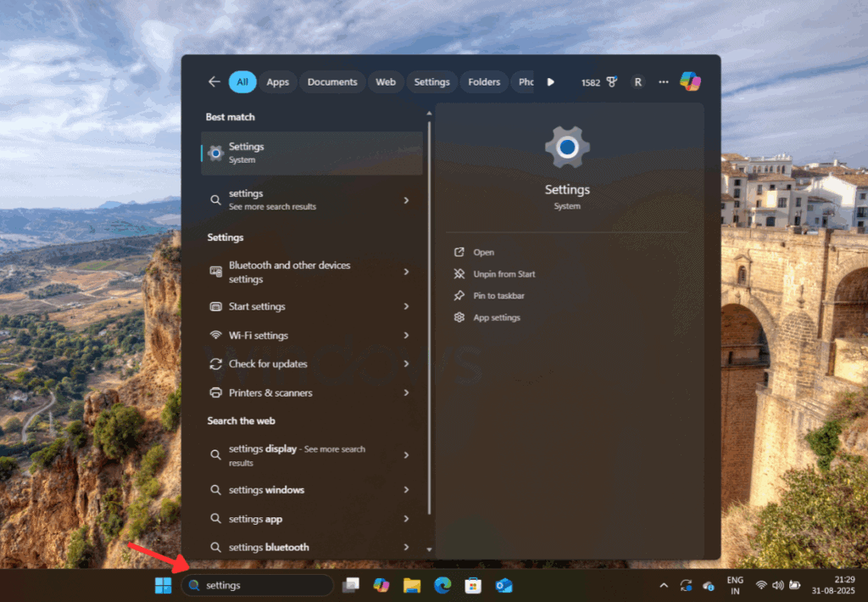The width and height of the screenshot is (868, 602).
Task: Open the Settings best match result
Action: tap(311, 153)
